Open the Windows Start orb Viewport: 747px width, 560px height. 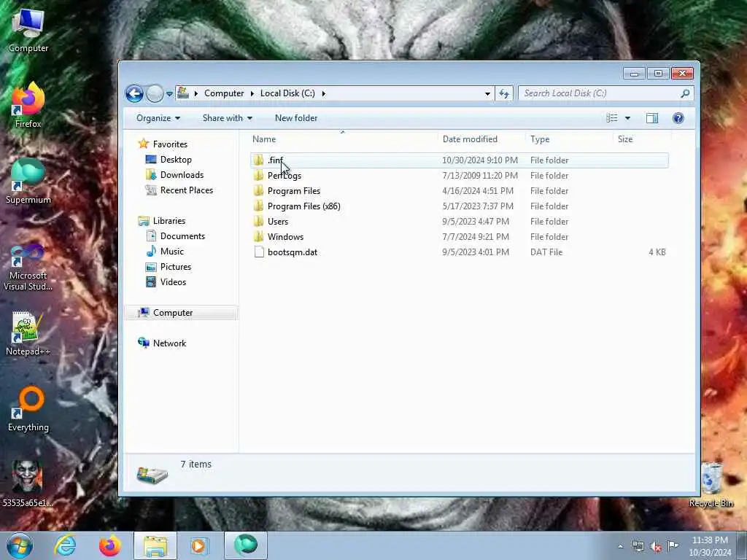20,545
